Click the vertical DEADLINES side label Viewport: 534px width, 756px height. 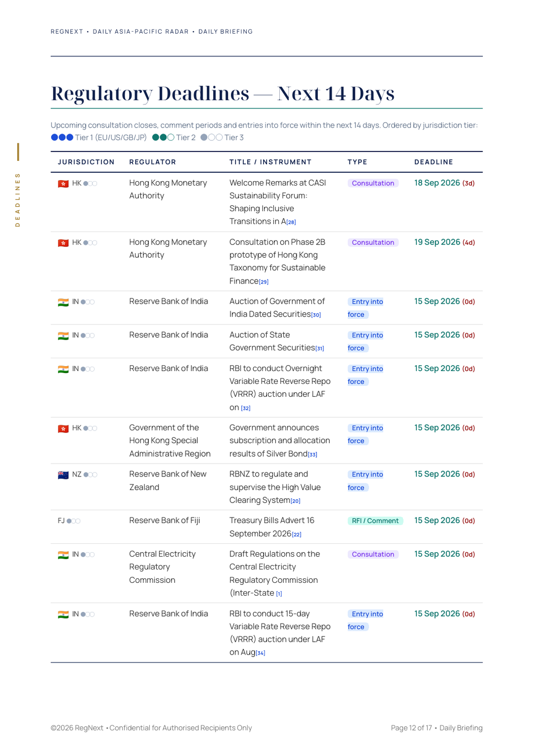point(18,200)
